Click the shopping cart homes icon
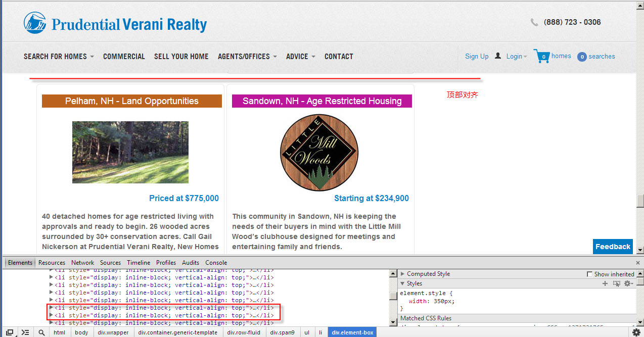 click(x=541, y=56)
